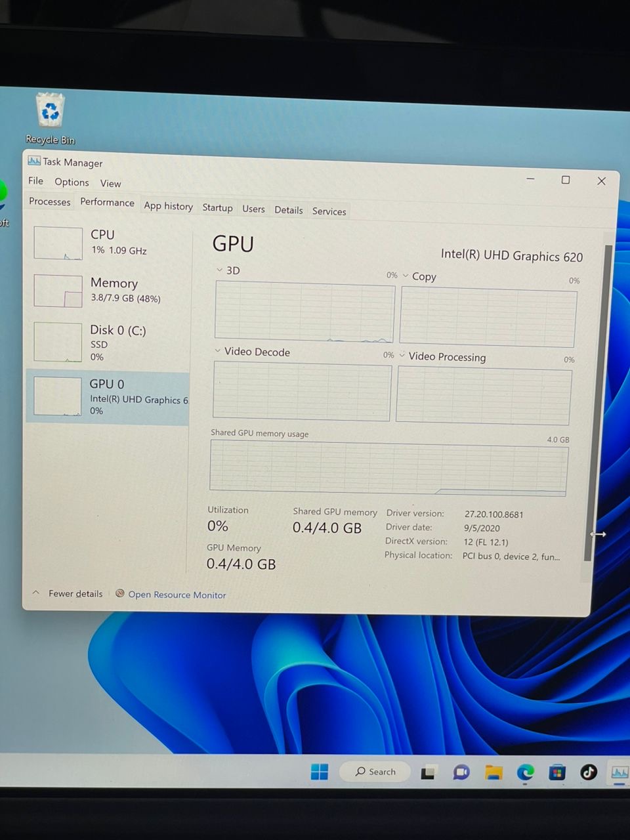Viewport: 630px width, 840px height.
Task: Click the Utilization 0% value
Action: coord(217,526)
